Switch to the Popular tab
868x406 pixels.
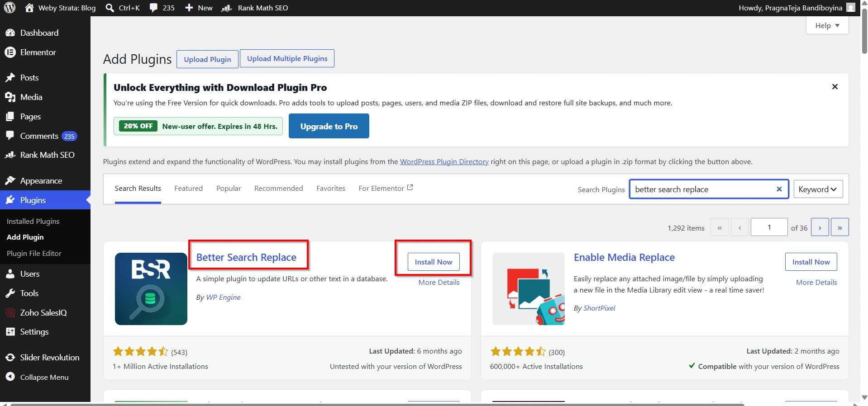[x=229, y=189]
